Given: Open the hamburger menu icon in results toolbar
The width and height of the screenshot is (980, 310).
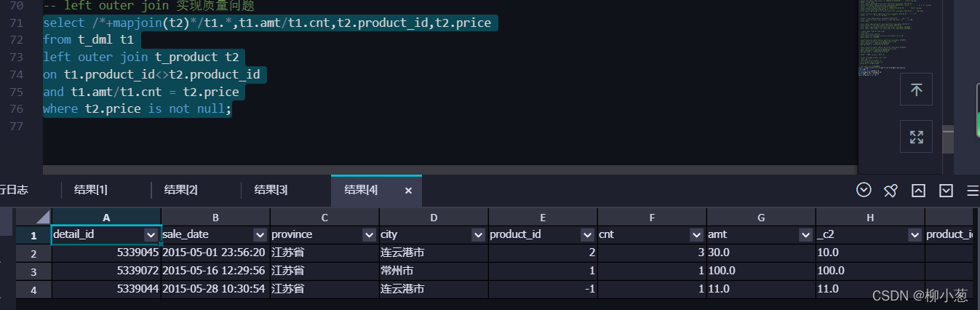Looking at the screenshot, I should point(973,191).
